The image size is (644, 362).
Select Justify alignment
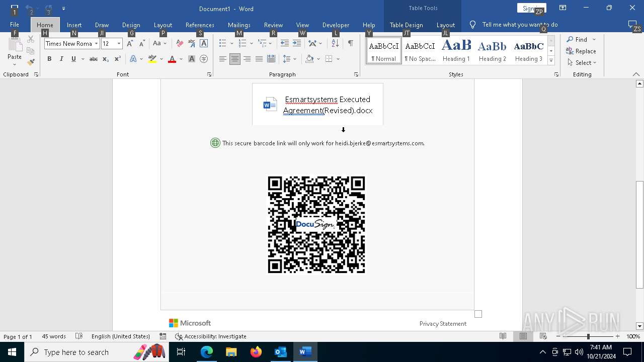(x=259, y=59)
